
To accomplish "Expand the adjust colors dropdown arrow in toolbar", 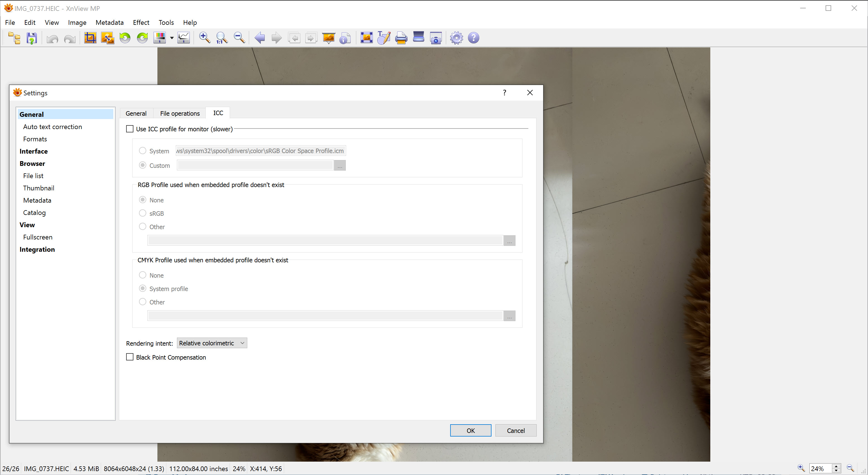I will pyautogui.click(x=172, y=38).
